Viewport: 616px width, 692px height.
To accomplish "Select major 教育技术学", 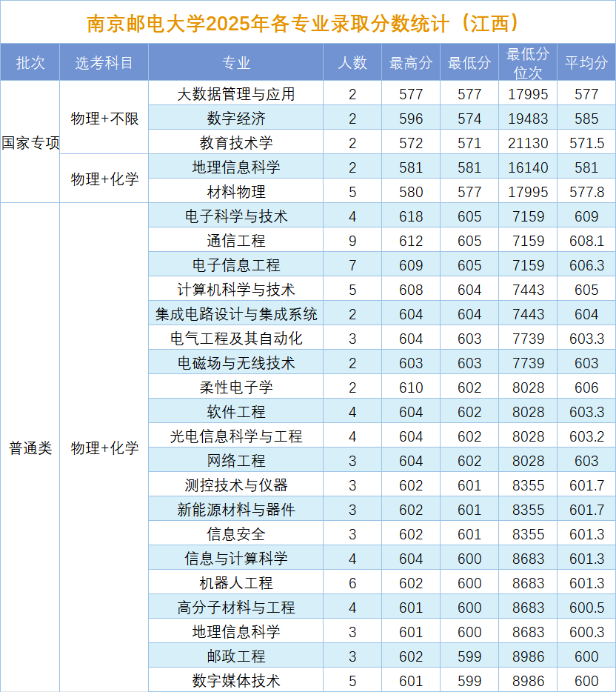I will 236,142.
